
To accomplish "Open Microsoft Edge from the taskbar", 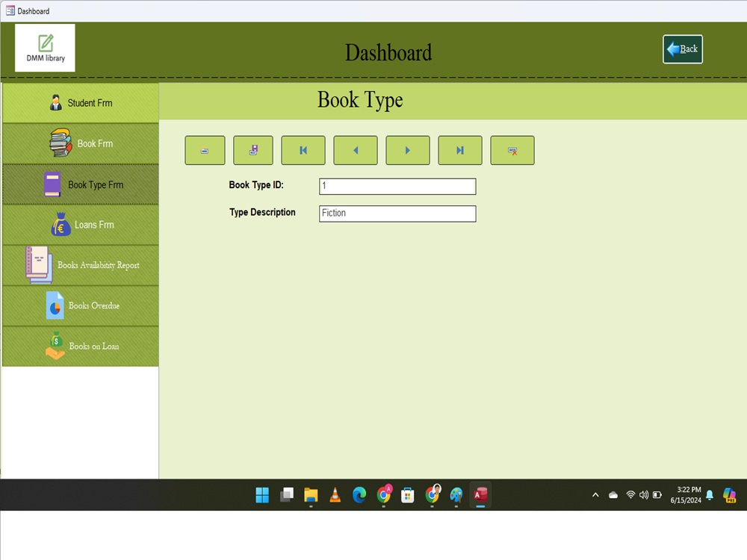I will pyautogui.click(x=359, y=495).
